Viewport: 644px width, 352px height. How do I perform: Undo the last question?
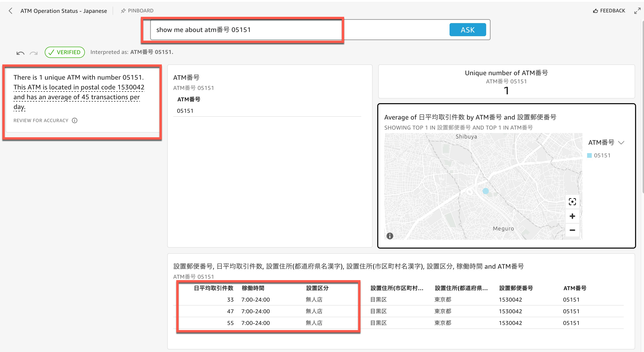click(x=20, y=53)
